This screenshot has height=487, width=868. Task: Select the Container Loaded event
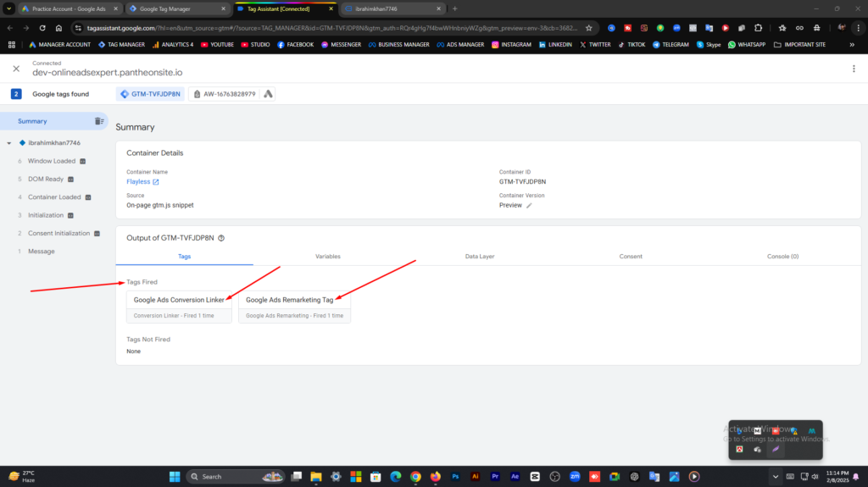[x=54, y=197]
